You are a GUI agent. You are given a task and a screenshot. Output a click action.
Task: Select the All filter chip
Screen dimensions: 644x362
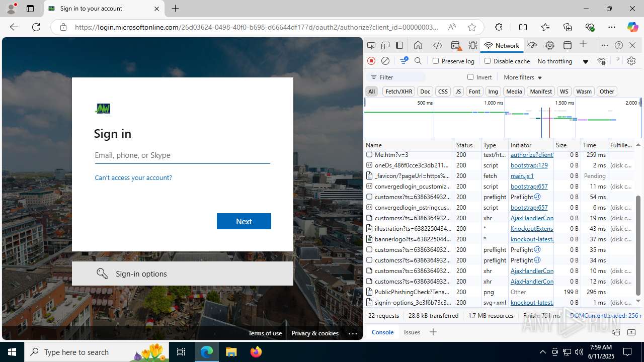pos(371,91)
